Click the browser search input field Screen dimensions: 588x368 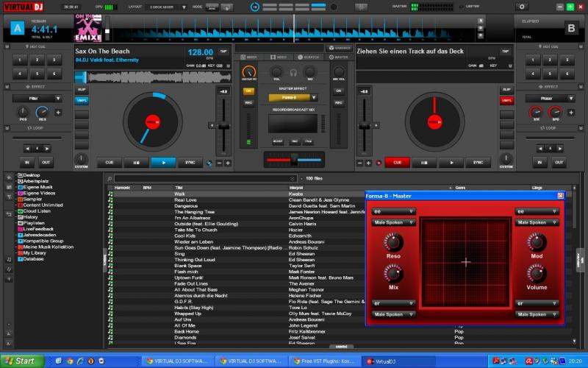tap(206, 179)
